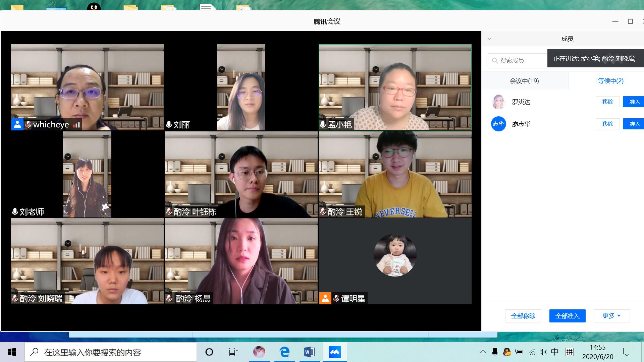Click the blue user badge on whicheye tile

coord(17,125)
